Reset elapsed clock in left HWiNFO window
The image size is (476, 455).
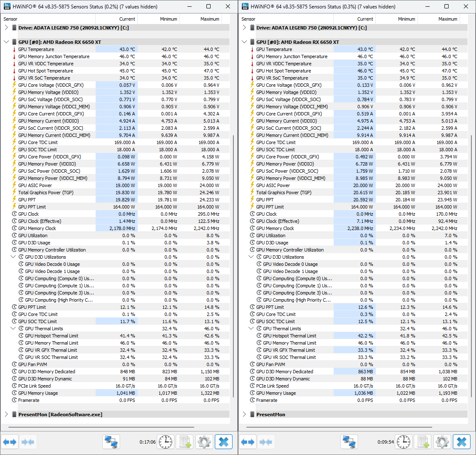pos(166,442)
